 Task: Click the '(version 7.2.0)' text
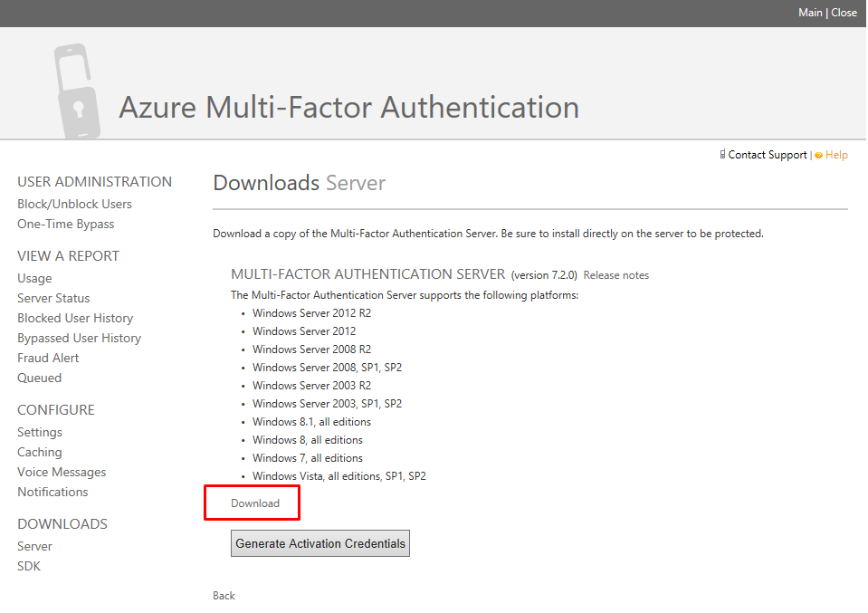click(544, 275)
